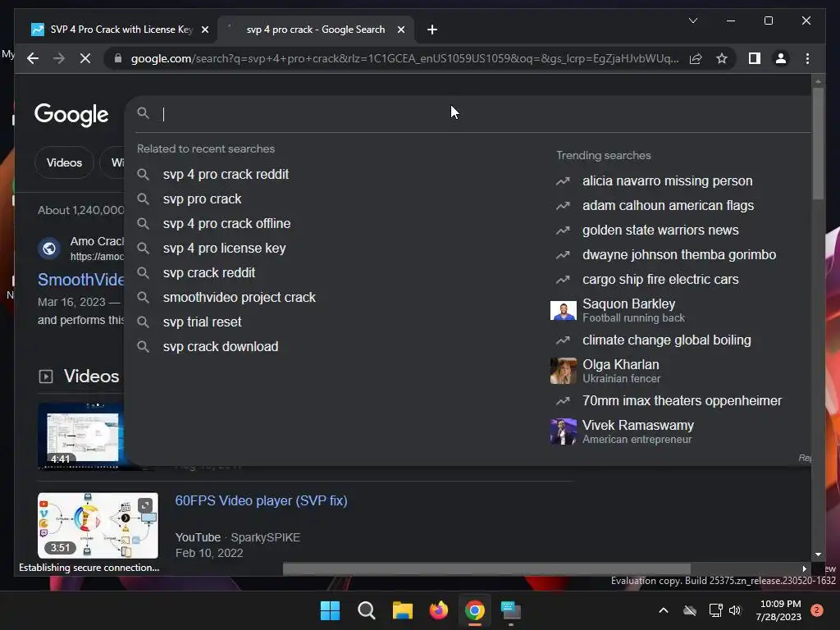Screen dimensions: 840x630
Task: Click the horizontal scrollbar of the page
Action: click(x=486, y=568)
